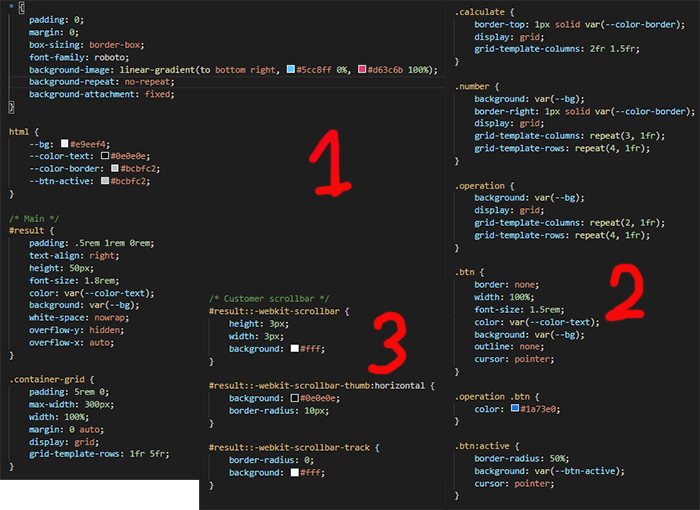Click the "/* Customer scrollbar */" comment

269,298
